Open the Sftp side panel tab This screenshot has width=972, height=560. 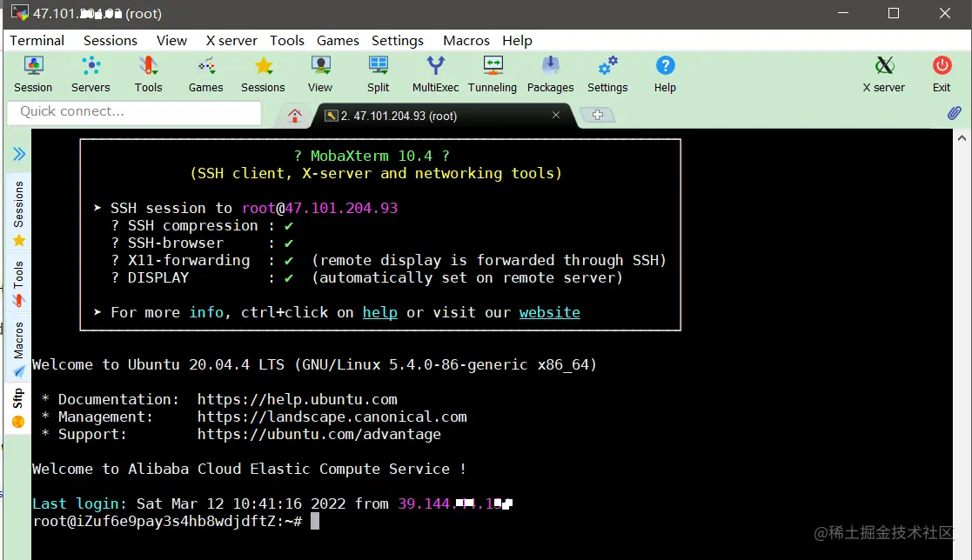(18, 408)
